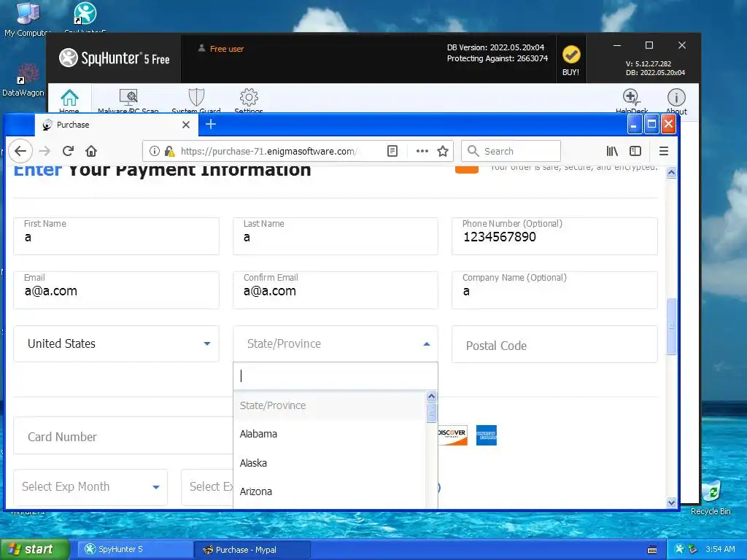The width and height of the screenshot is (747, 560).
Task: Click page scrollbar down arrow
Action: (671, 502)
